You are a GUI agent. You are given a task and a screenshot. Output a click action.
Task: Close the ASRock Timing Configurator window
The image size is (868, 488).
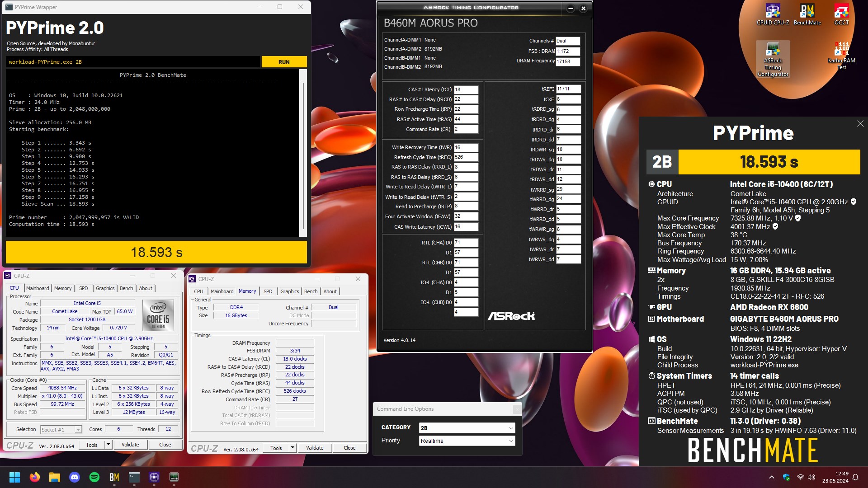[583, 8]
